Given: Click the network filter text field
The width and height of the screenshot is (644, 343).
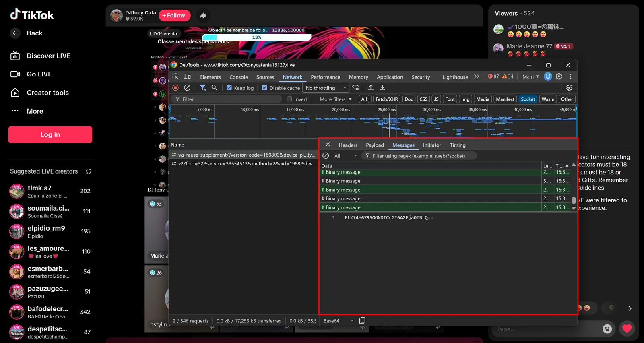Looking at the screenshot, I should (x=226, y=99).
